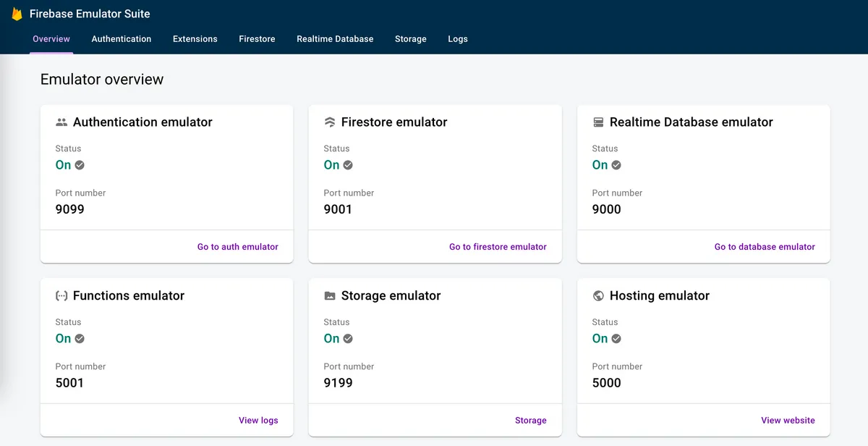
Task: Open the Storage tab
Action: point(411,39)
